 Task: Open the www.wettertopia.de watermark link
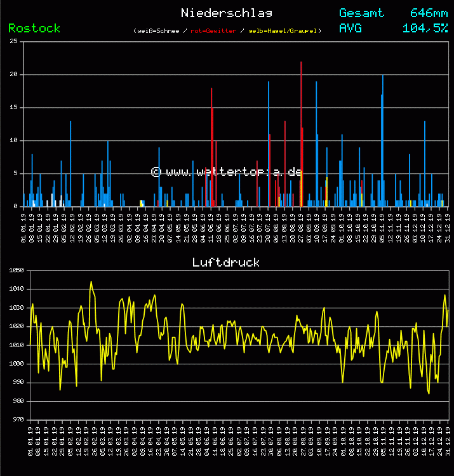[x=226, y=172]
